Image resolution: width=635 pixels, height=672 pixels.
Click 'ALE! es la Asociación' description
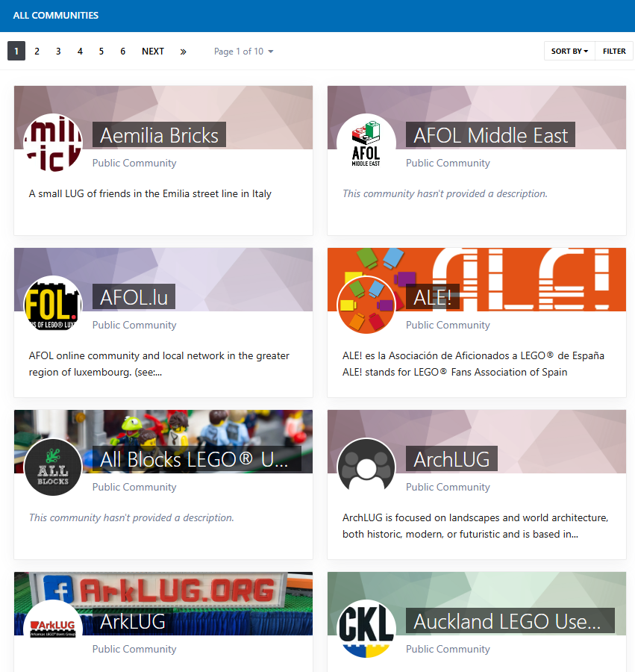pyautogui.click(x=473, y=364)
